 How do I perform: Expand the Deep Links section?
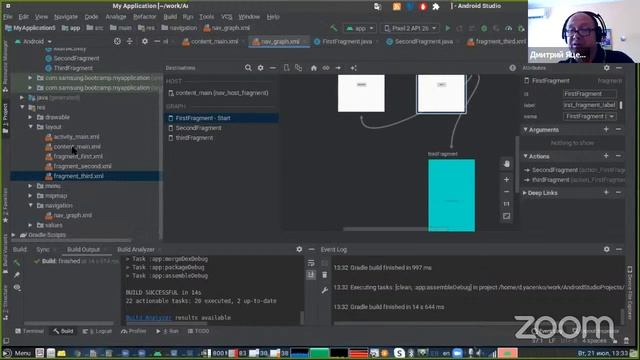(525, 193)
